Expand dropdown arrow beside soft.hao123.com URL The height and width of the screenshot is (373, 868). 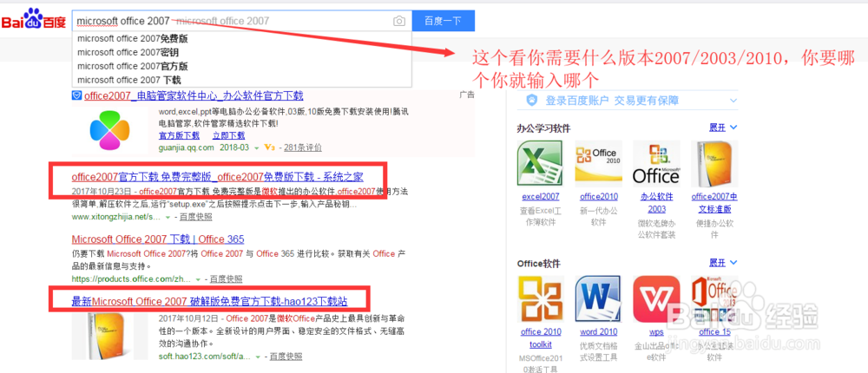coord(258,357)
